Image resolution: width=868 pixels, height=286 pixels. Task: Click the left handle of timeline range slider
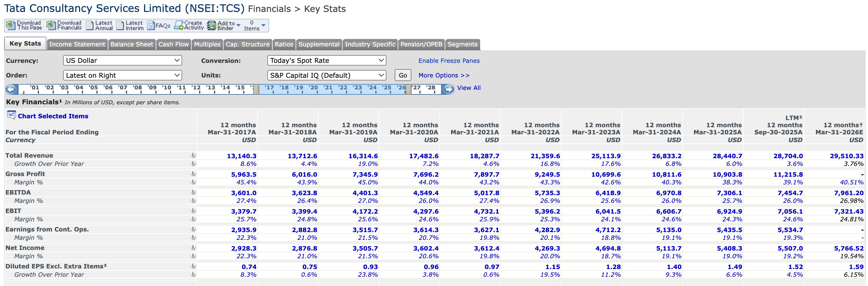[x=256, y=89]
